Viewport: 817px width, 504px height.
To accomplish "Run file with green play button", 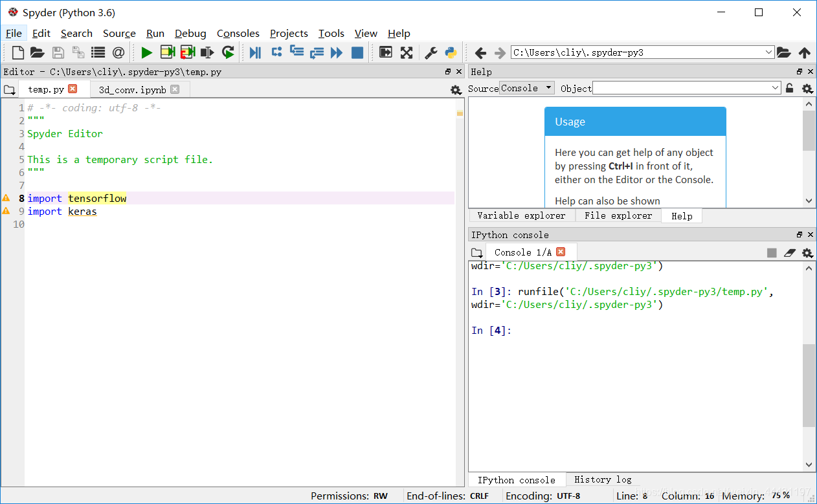I will (x=147, y=52).
